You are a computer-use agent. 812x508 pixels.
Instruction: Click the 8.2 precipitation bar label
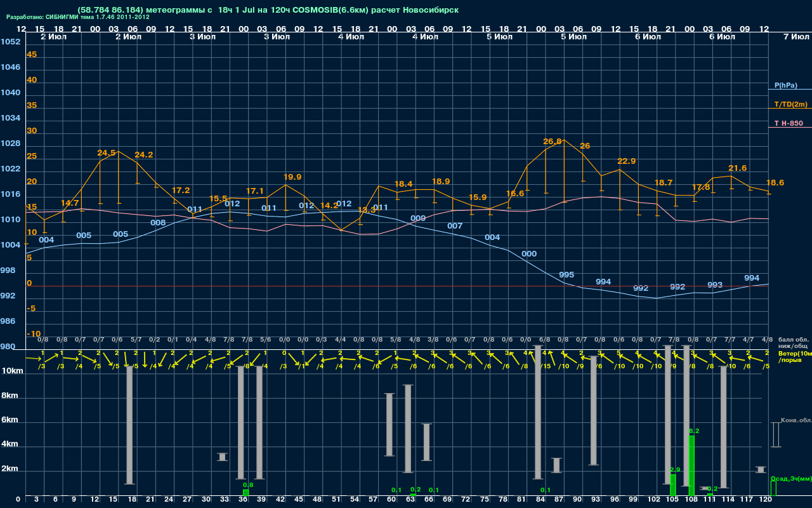(694, 431)
